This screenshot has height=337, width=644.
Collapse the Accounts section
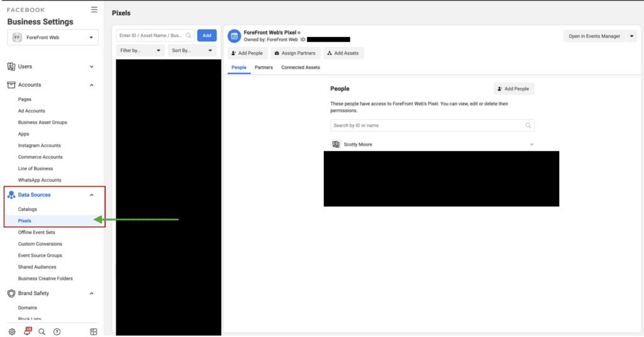pyautogui.click(x=92, y=85)
